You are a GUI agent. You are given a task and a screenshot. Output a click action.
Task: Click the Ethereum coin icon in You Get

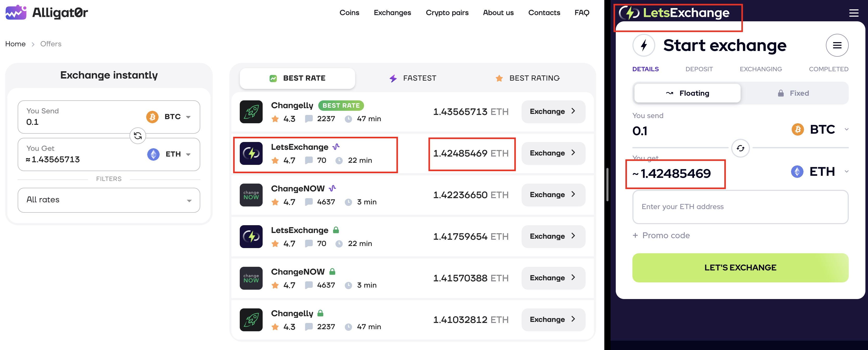coord(153,154)
